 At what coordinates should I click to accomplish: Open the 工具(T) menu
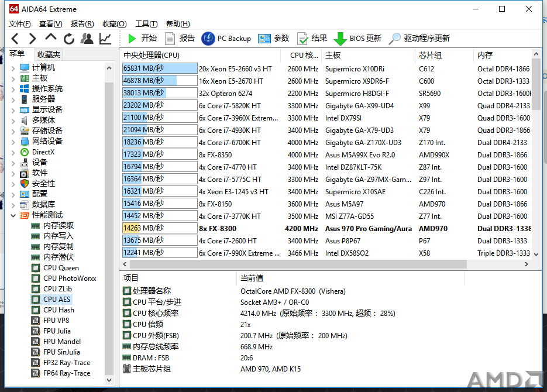tap(146, 24)
